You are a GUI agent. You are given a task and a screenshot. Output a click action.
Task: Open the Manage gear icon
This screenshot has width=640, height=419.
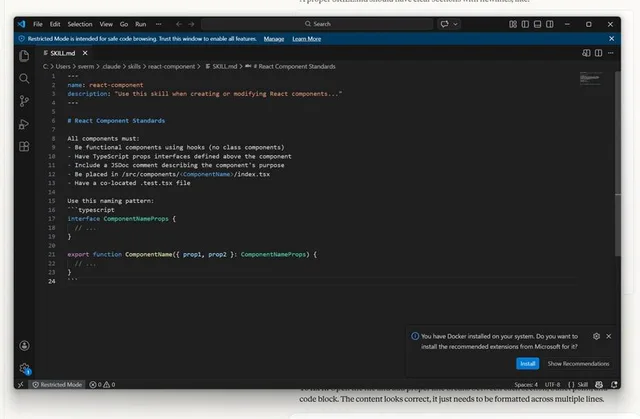click(x=24, y=368)
